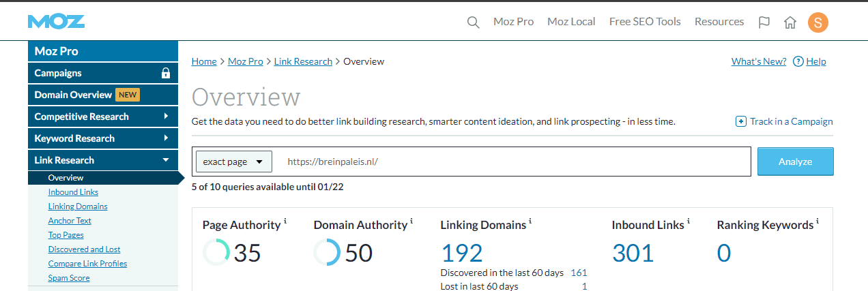Viewport: 868px width, 291px height.
Task: Open the flag notifications icon
Action: click(x=764, y=22)
